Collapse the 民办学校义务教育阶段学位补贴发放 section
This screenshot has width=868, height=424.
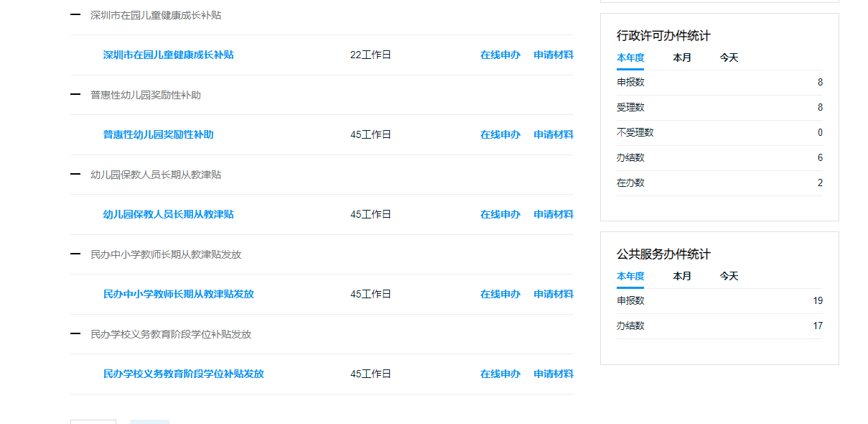pyautogui.click(x=75, y=334)
